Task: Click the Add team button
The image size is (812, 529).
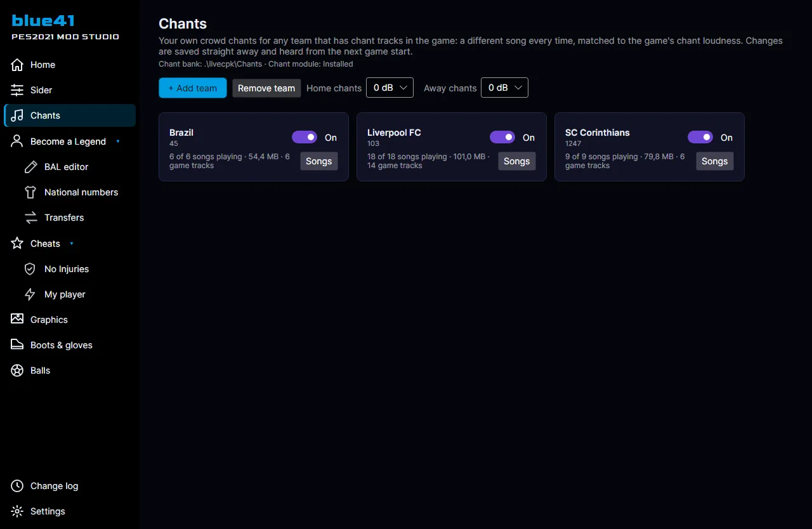Action: (193, 88)
